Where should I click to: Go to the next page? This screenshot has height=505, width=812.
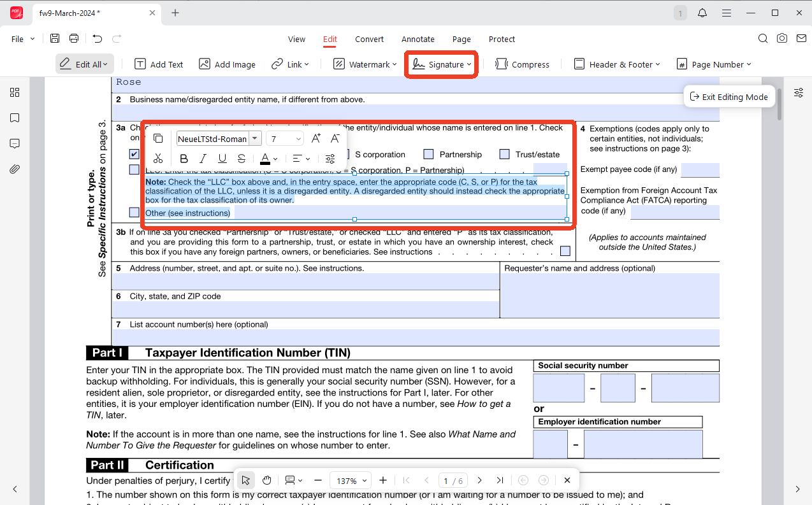[x=480, y=480]
